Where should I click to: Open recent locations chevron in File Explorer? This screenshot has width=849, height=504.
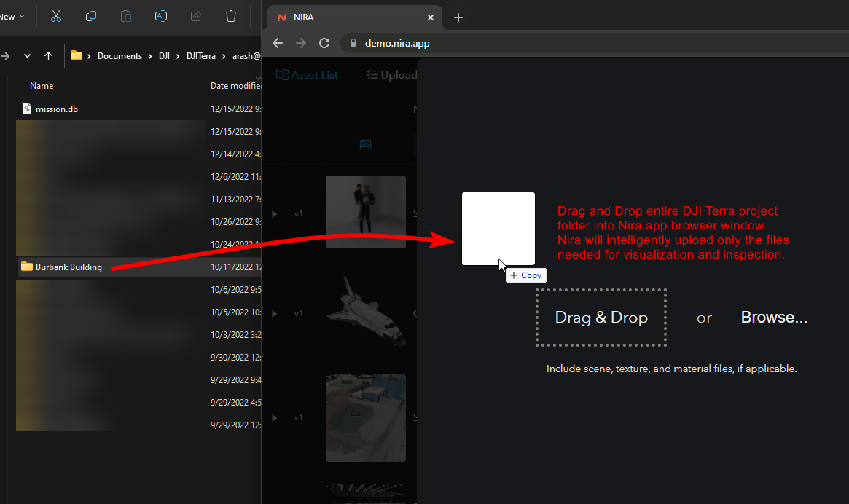27,56
